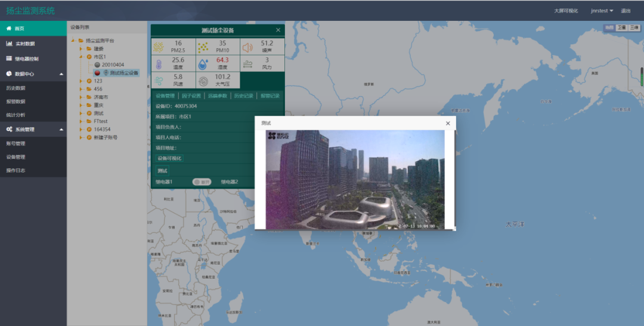This screenshot has height=326, width=644.
Task: Click the bar chart icon beside 实时数据
Action: pos(9,44)
